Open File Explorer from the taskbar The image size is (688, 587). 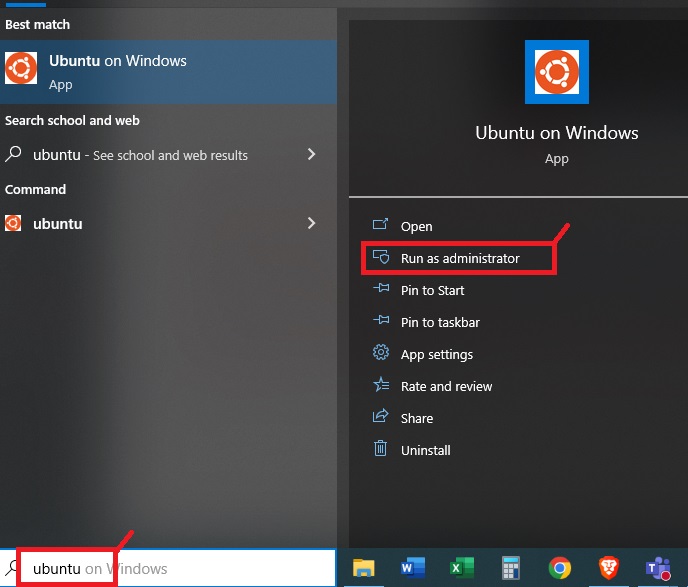[x=364, y=568]
